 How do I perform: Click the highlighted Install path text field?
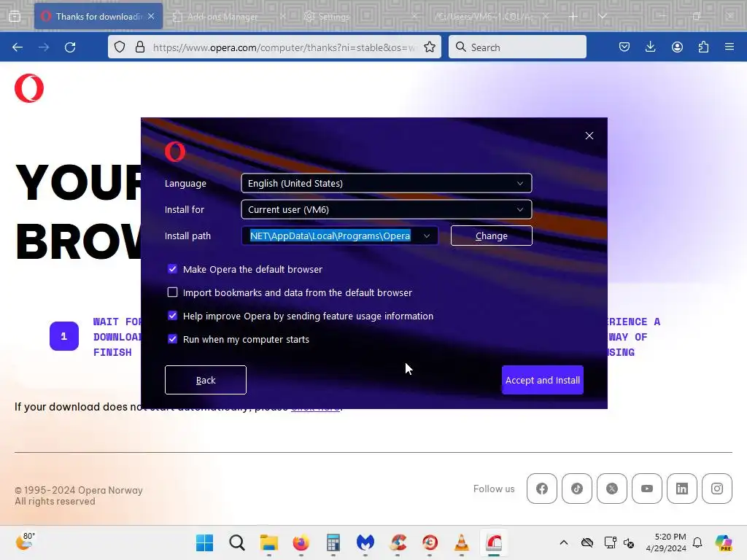click(x=330, y=236)
